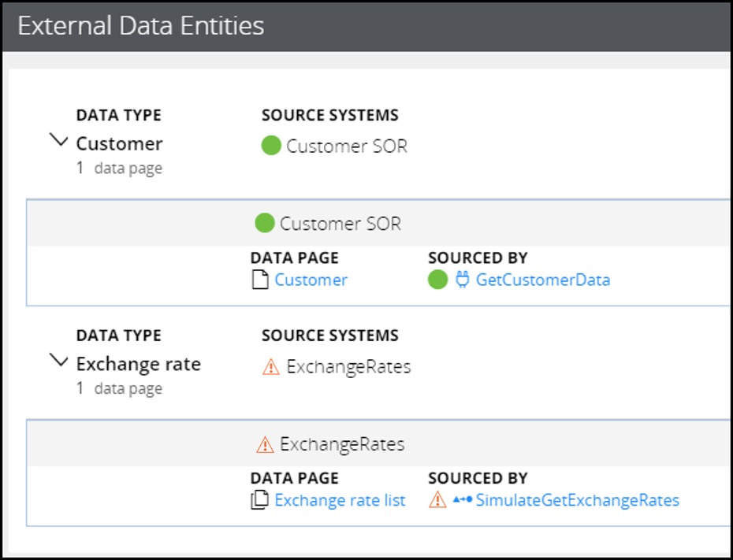Collapse the Exchange rate data type row
The width and height of the screenshot is (733, 560).
click(x=59, y=360)
